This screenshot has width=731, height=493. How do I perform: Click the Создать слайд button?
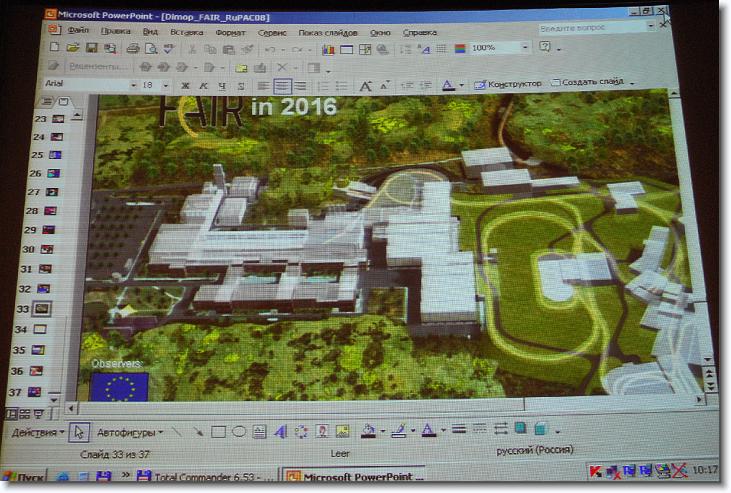(592, 83)
